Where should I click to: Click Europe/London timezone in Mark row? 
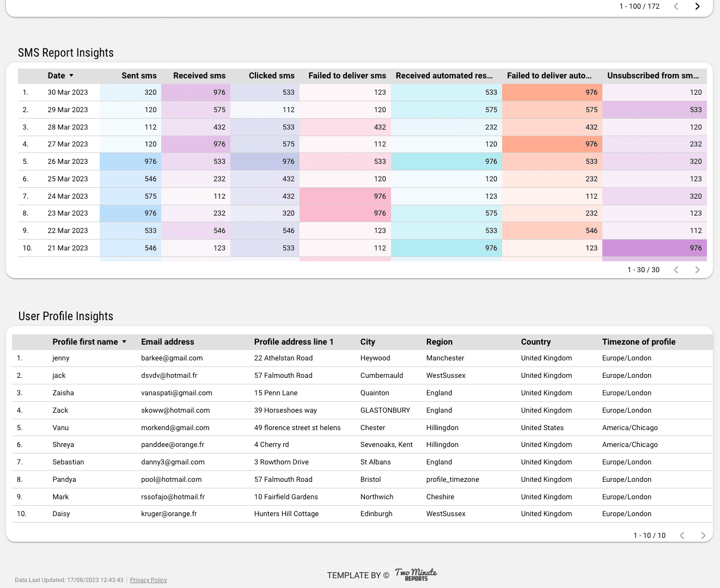[x=626, y=497]
